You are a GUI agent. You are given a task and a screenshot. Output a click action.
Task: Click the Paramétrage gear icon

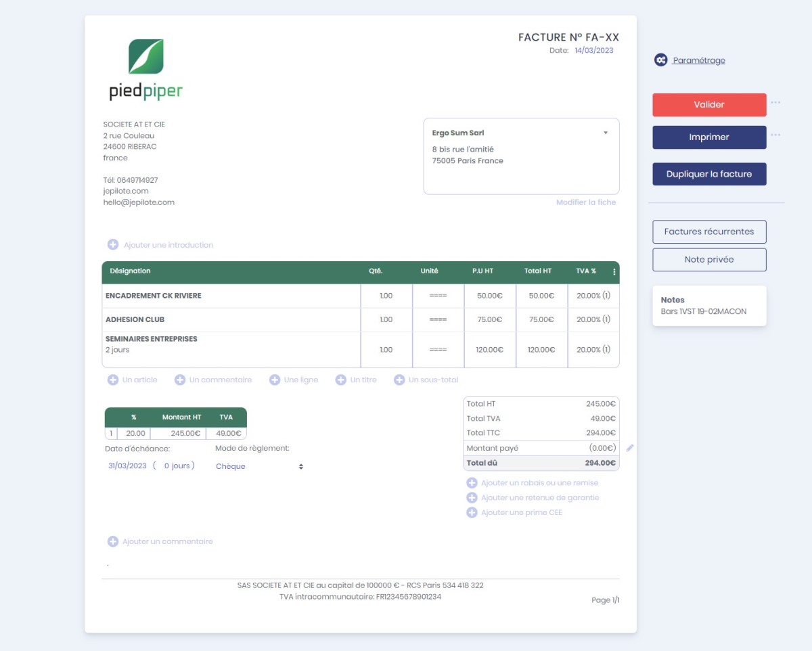click(660, 60)
